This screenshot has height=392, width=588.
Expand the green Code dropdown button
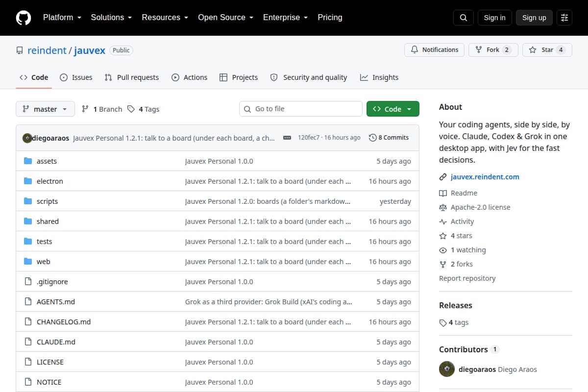pos(393,109)
